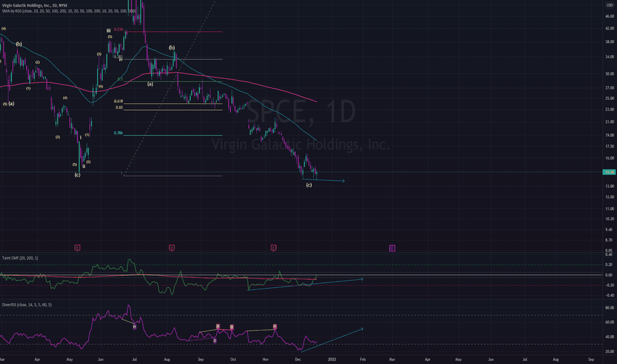Click the Taint CMF indicator legend
The height and width of the screenshot is (364, 617).
point(20,258)
